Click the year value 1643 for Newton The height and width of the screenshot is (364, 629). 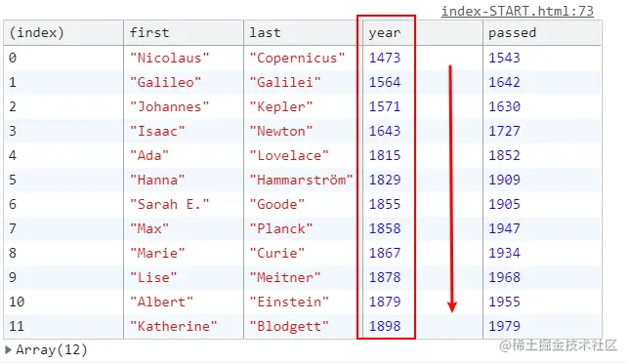click(385, 131)
